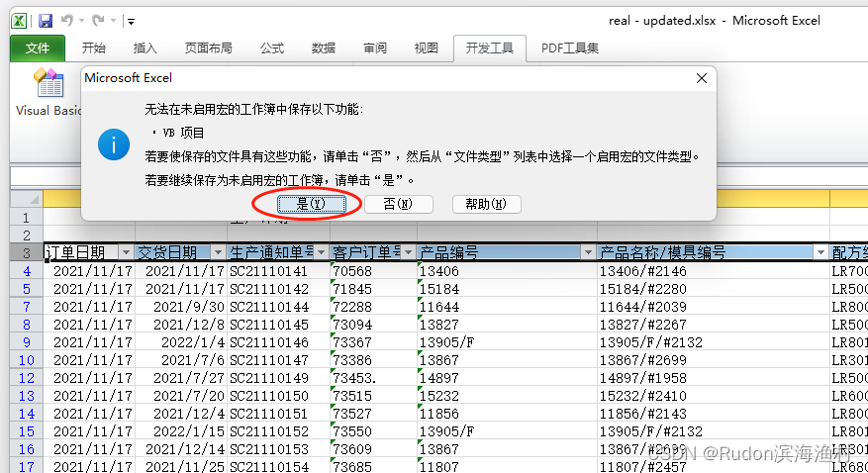Click cell 11856/#2143
868x473 pixels.
coord(714,414)
